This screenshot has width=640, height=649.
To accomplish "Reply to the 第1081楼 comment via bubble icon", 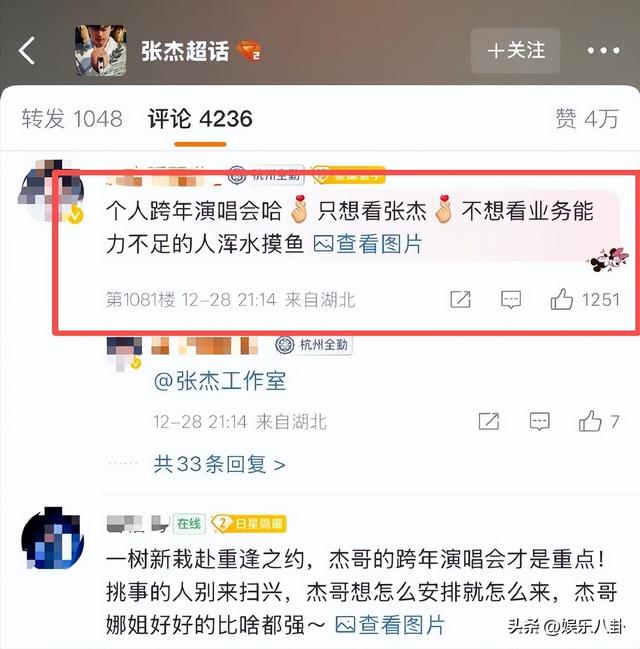I will pyautogui.click(x=511, y=299).
